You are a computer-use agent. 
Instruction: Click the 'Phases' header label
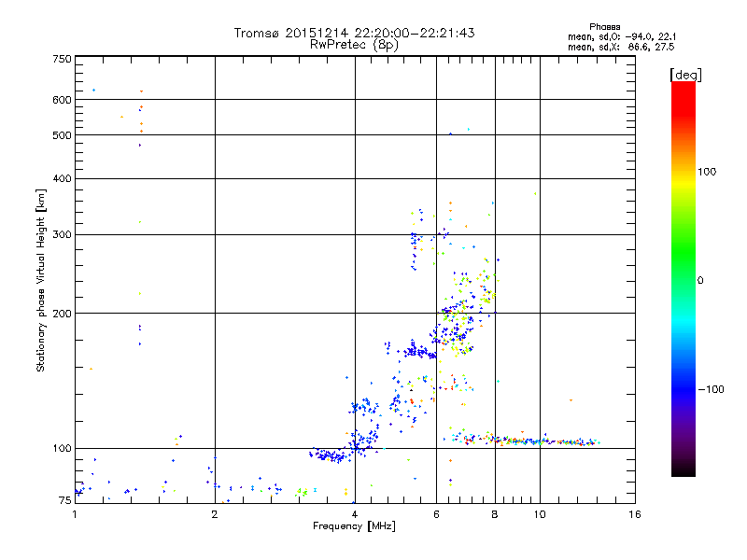click(604, 27)
